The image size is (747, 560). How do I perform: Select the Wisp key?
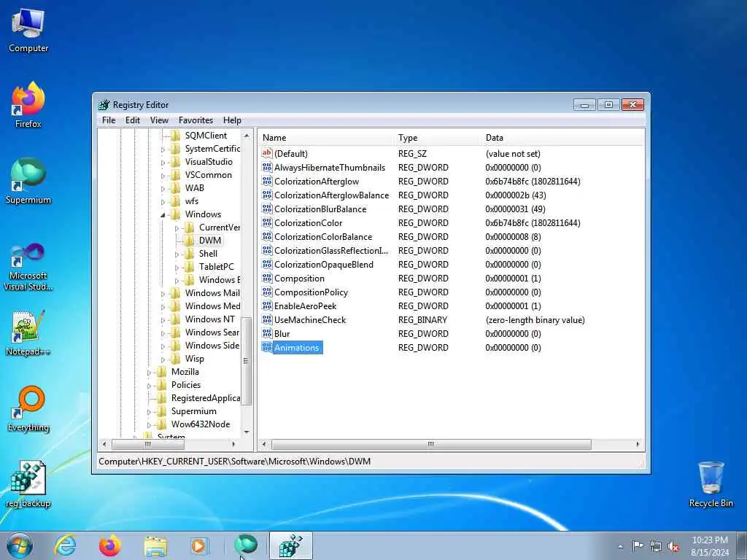click(x=194, y=359)
